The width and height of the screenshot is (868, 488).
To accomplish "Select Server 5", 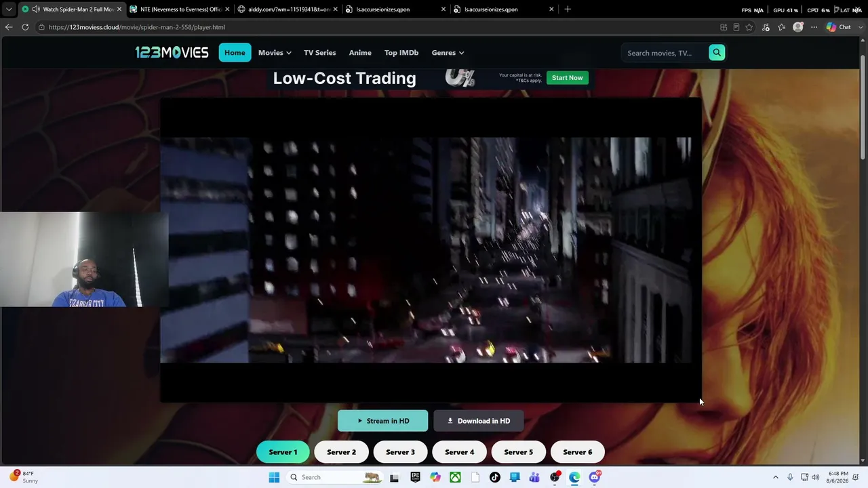I will tap(518, 452).
